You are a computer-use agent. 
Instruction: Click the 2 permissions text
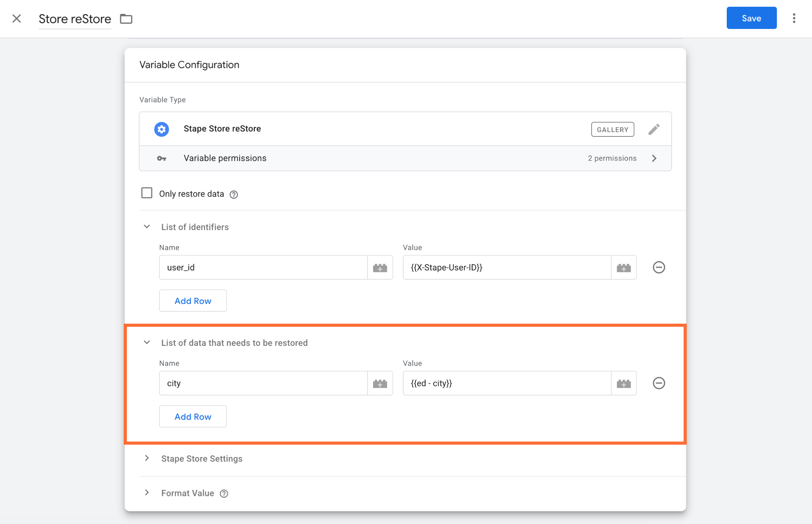[612, 158]
